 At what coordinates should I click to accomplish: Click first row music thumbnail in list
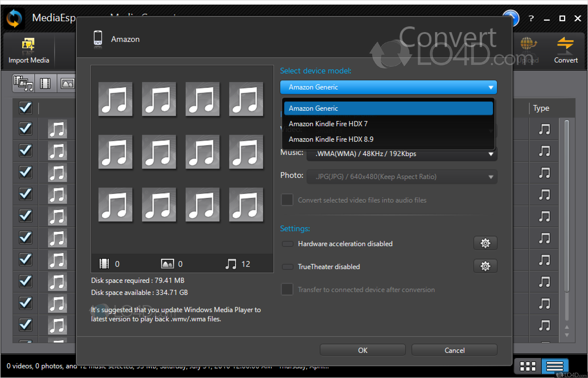pyautogui.click(x=57, y=129)
